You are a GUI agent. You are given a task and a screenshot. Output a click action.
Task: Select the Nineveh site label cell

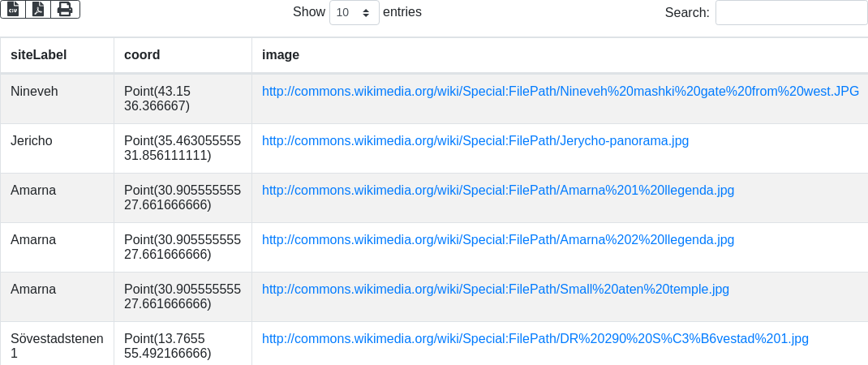(x=34, y=92)
